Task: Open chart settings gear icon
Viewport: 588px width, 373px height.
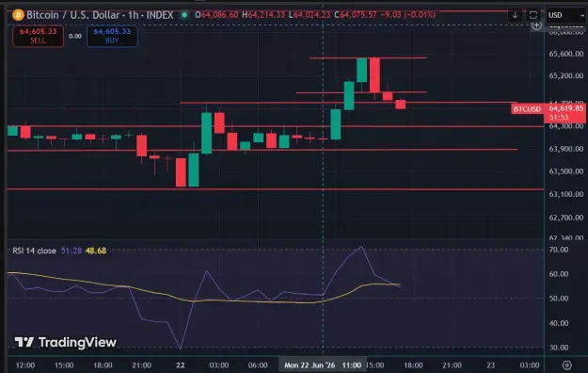Action: pos(567,365)
